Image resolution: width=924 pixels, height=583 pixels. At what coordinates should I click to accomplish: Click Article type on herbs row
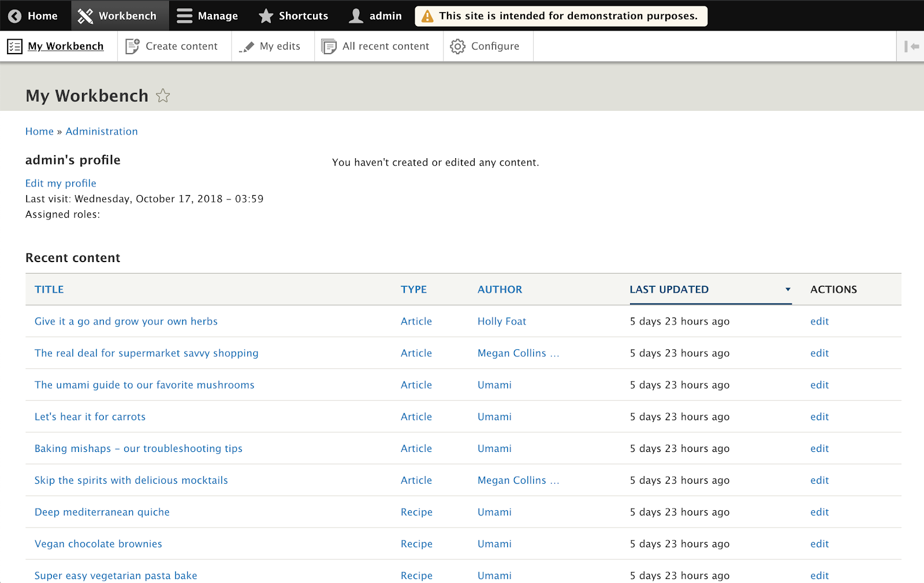(x=416, y=322)
